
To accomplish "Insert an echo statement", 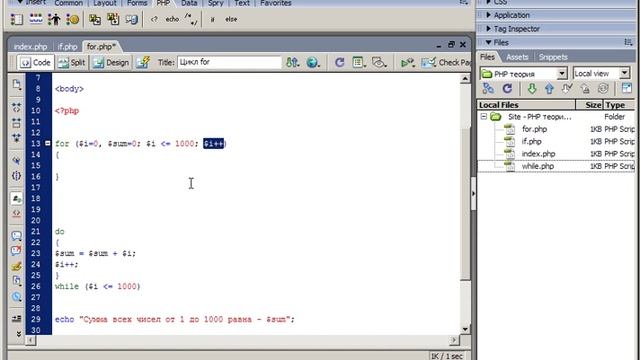I will pyautogui.click(x=172, y=19).
